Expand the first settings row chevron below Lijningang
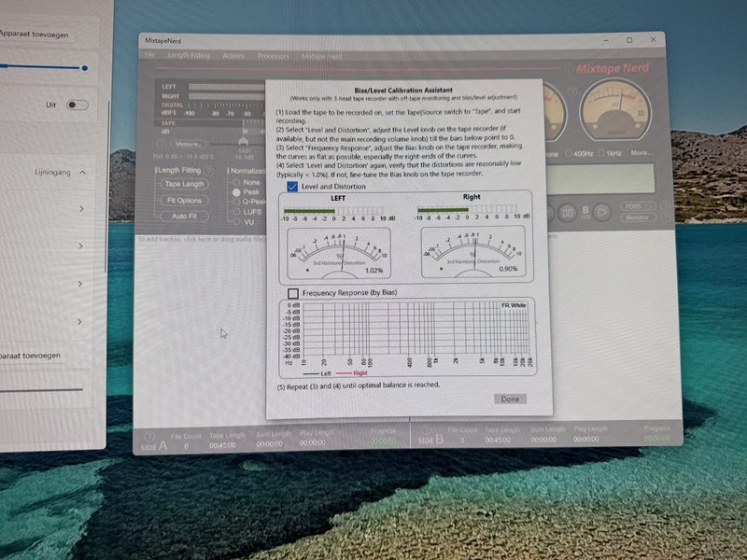This screenshot has width=747, height=560. pyautogui.click(x=81, y=208)
